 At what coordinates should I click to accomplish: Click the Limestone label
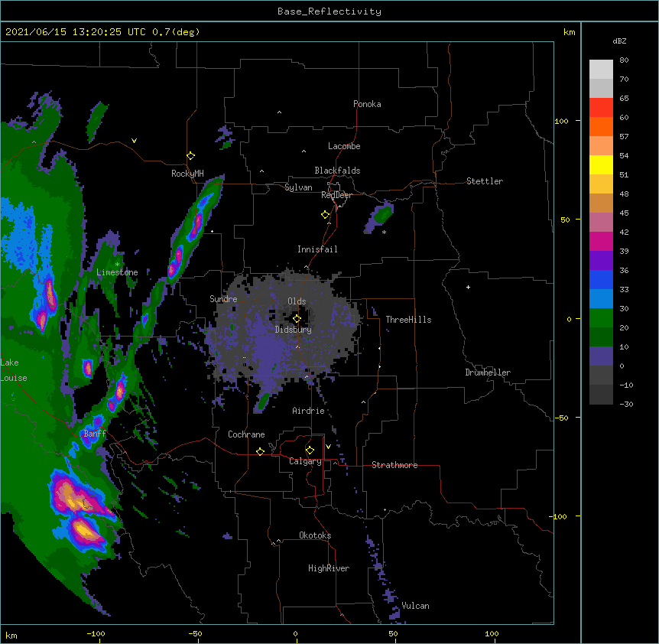pos(117,272)
